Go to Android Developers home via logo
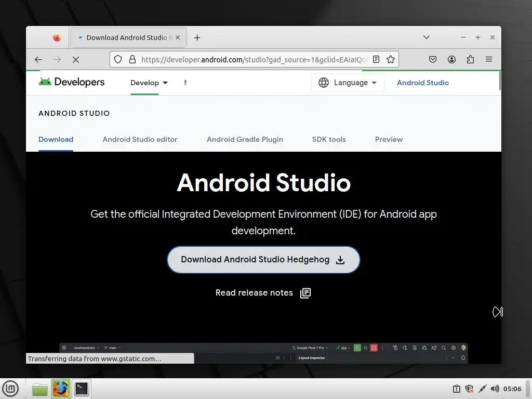Image resolution: width=532 pixels, height=399 pixels. click(72, 82)
